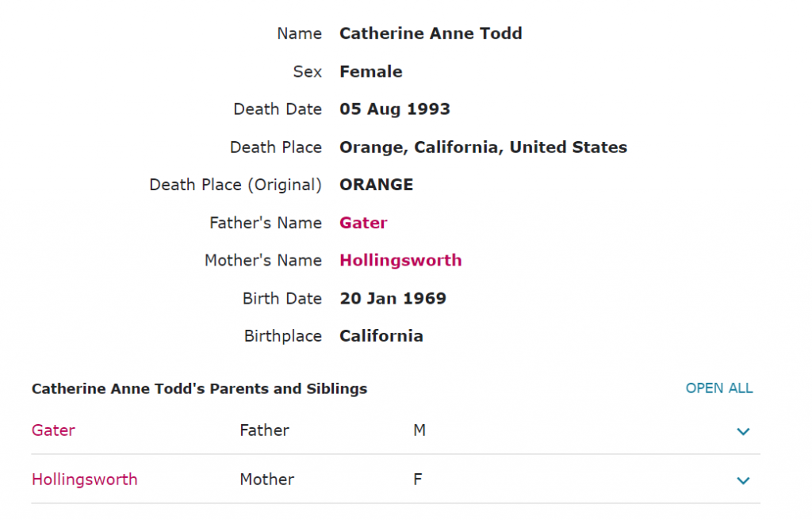Expand the Hollingsworth mother row chevron

743,480
